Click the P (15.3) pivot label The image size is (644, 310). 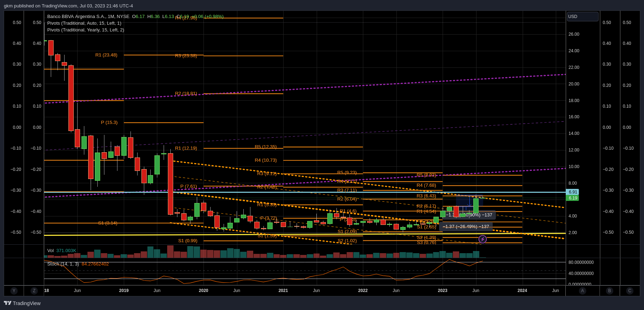point(109,123)
